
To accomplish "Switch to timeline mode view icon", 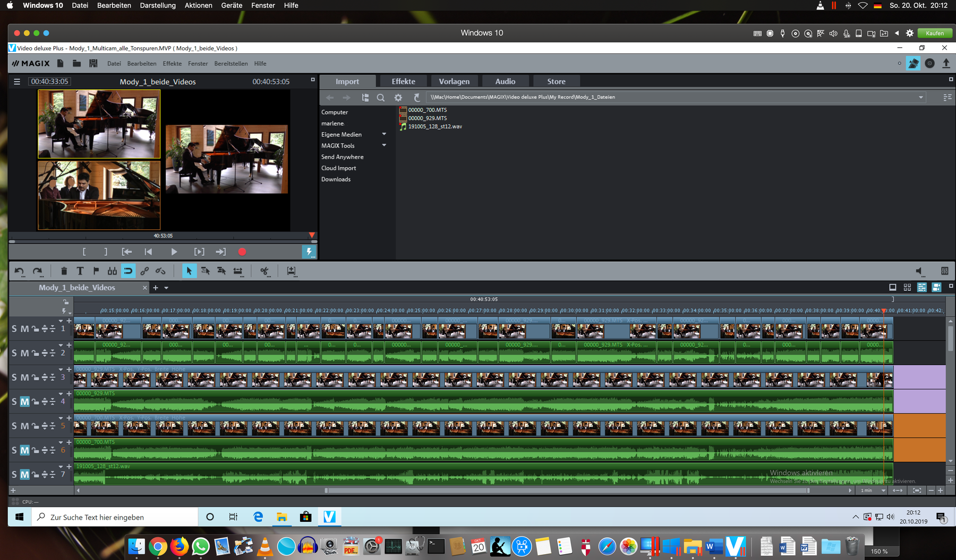I will pyautogui.click(x=922, y=287).
